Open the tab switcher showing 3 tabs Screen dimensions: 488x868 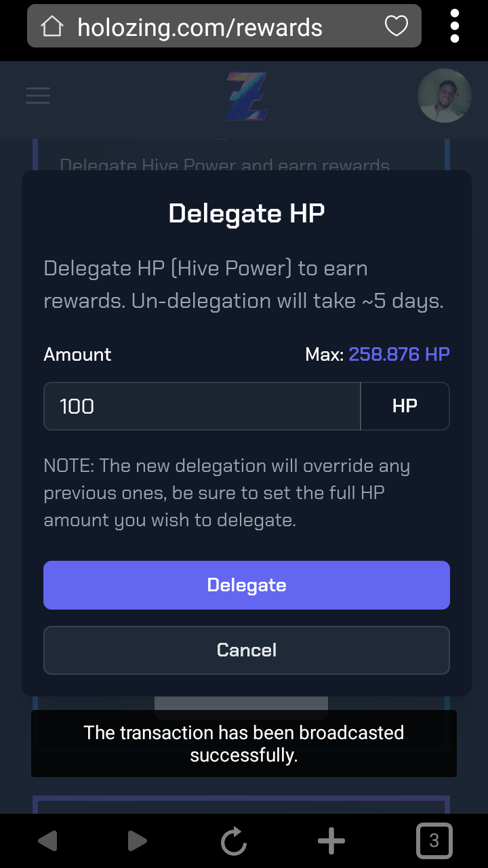(434, 842)
